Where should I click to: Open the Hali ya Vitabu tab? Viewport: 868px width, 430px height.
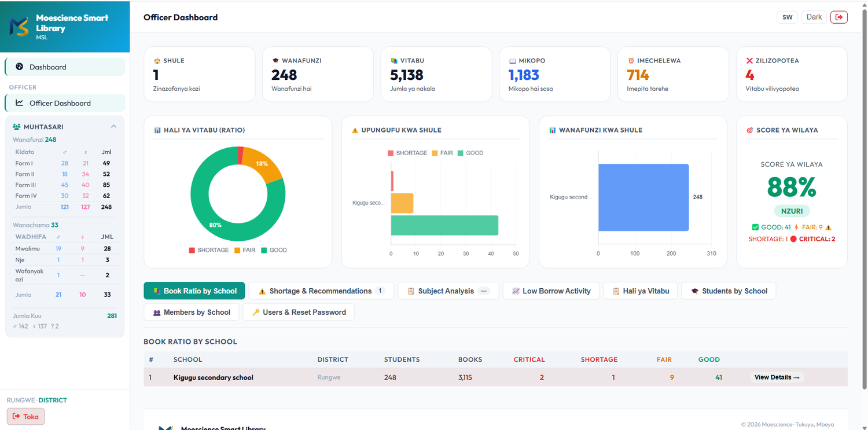pos(641,291)
